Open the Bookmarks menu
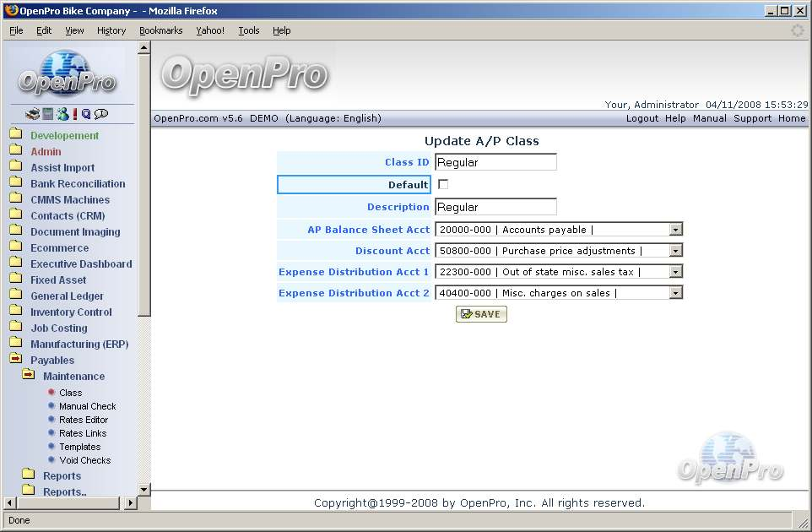 tap(160, 30)
